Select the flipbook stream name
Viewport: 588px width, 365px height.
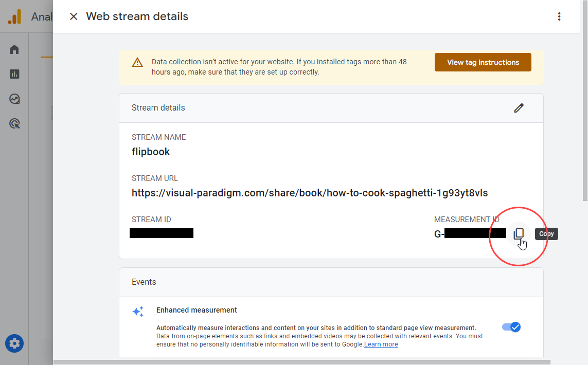click(151, 152)
